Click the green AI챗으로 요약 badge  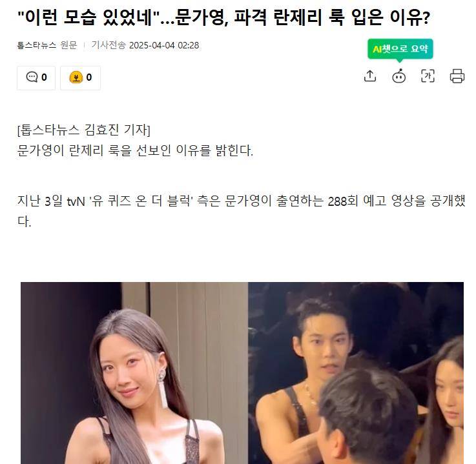[400, 49]
